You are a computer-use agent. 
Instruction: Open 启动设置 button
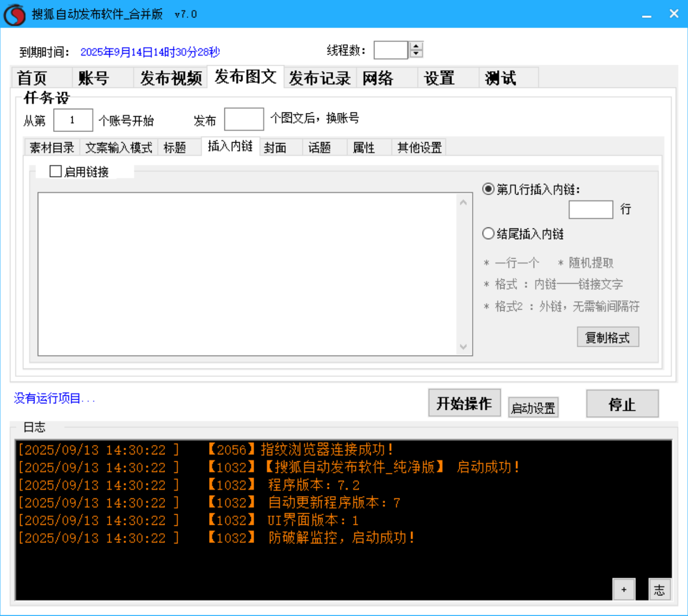(533, 408)
